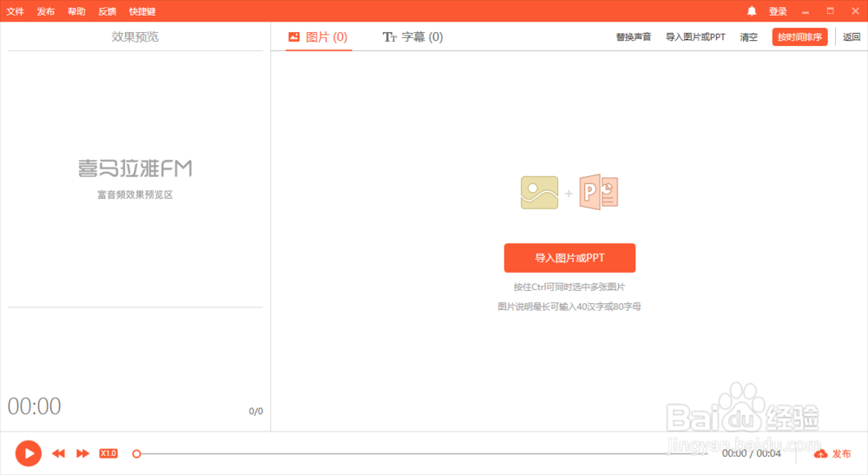Click the fast-forward double-arrow icon
This screenshot has width=868, height=475.
click(82, 453)
